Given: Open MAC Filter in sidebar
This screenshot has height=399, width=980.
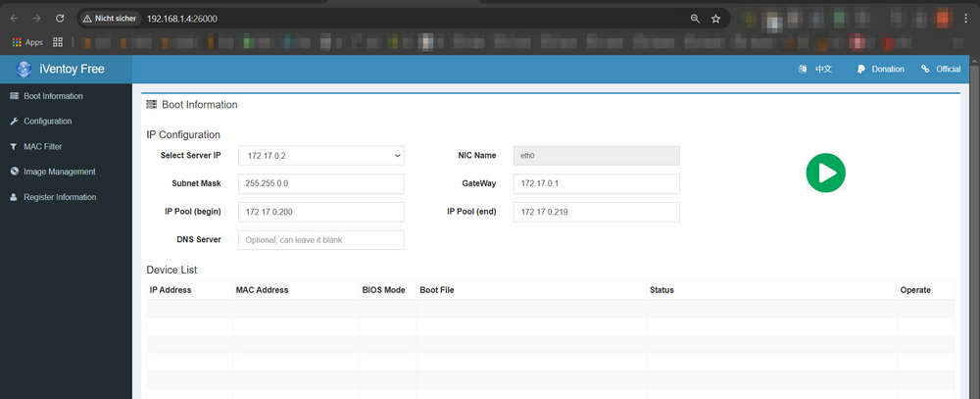Looking at the screenshot, I should [42, 146].
